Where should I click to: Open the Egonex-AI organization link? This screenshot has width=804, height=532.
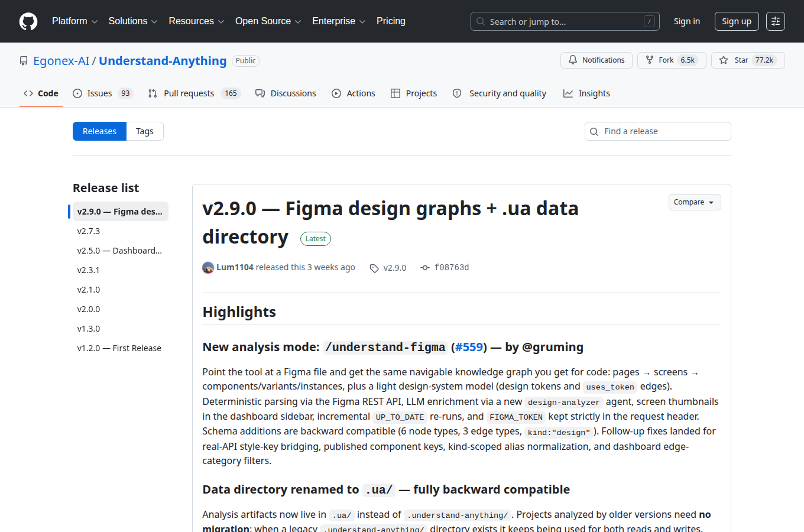click(61, 61)
